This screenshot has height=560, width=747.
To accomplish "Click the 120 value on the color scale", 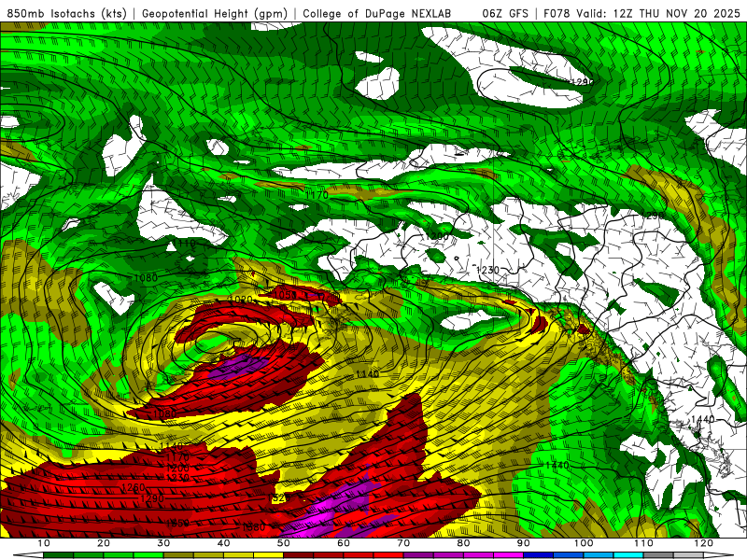I will (x=704, y=543).
